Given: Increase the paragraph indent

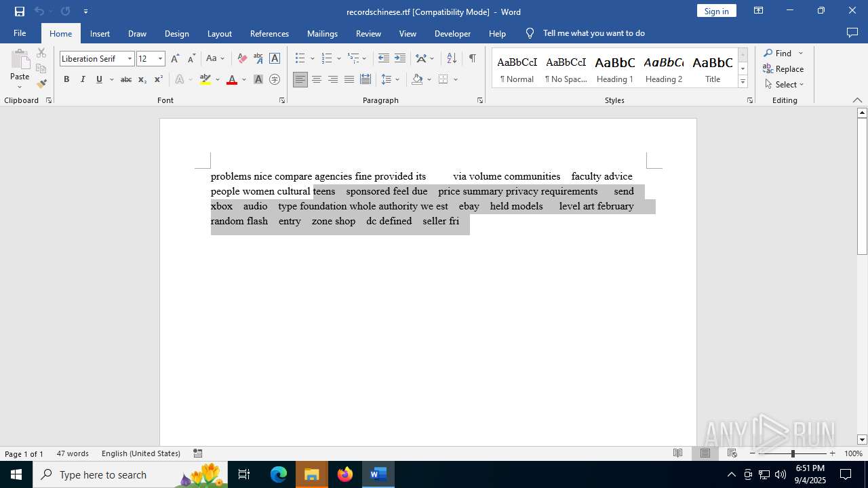Looking at the screenshot, I should [400, 59].
